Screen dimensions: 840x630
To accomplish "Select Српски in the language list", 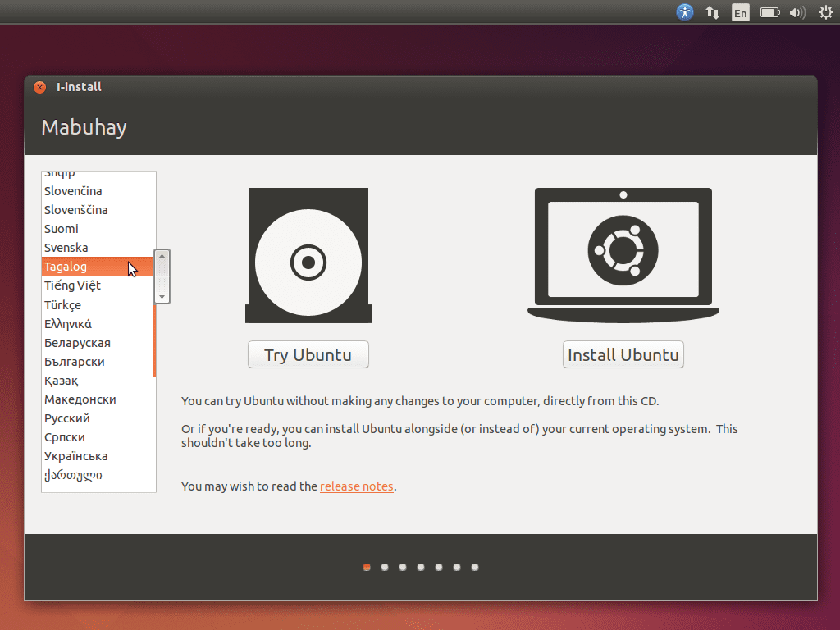I will point(98,437).
